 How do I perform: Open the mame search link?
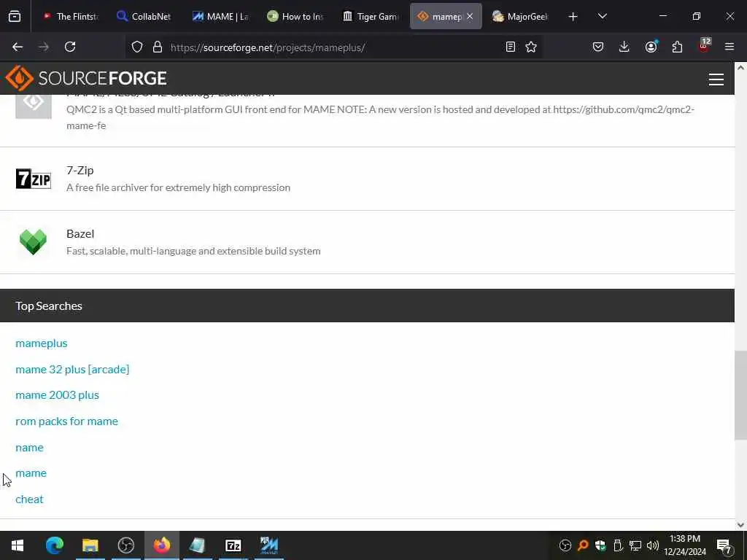pyautogui.click(x=31, y=472)
